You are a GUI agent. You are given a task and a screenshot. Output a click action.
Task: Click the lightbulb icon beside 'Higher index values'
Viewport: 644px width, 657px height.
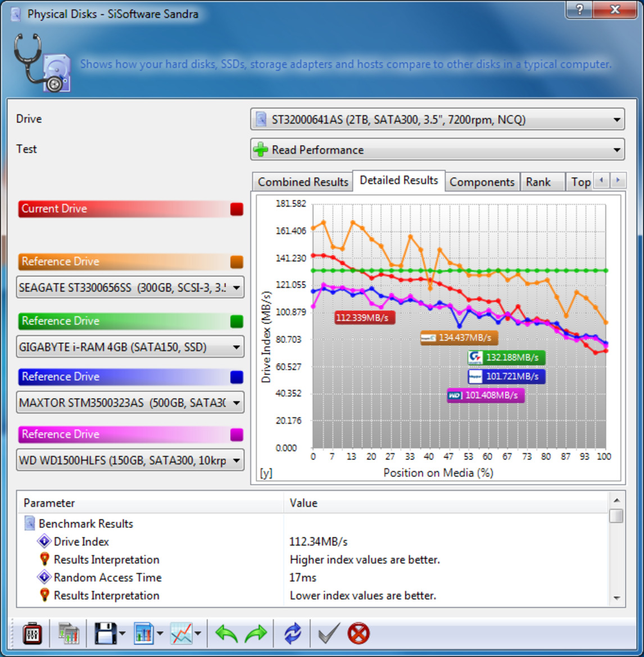tap(44, 559)
